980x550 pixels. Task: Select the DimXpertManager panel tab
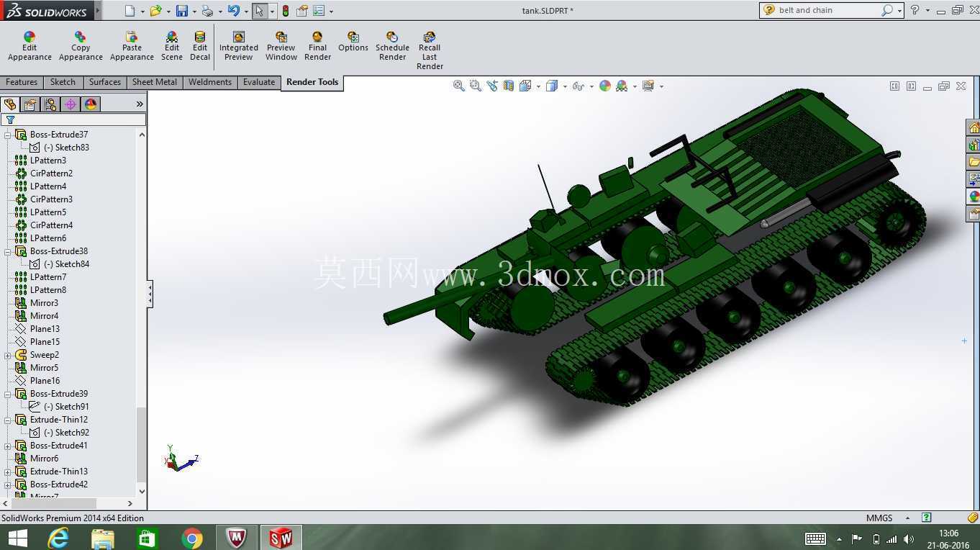[71, 104]
